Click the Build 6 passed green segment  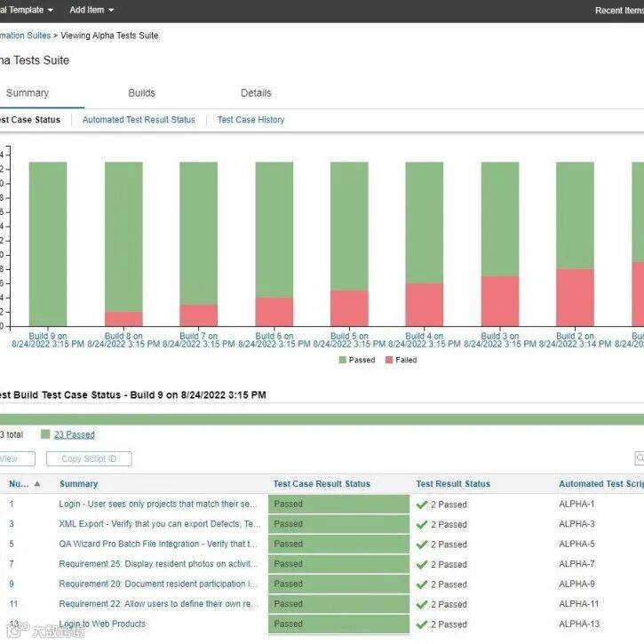click(x=274, y=229)
